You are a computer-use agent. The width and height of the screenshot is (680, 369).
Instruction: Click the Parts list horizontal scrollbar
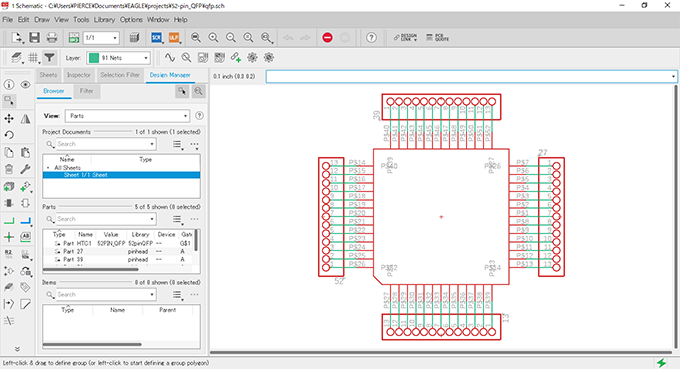91,270
